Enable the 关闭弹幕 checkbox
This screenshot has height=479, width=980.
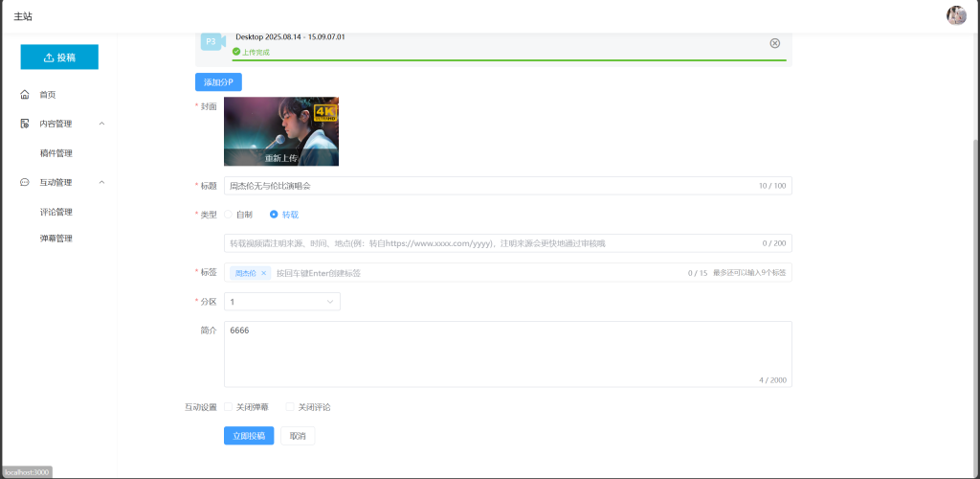point(229,407)
